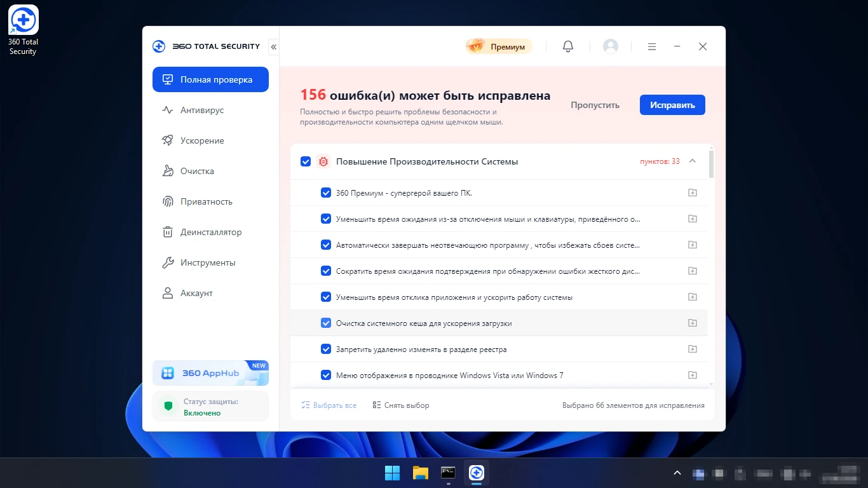The height and width of the screenshot is (488, 868).
Task: Click Выбрать все link
Action: 329,405
